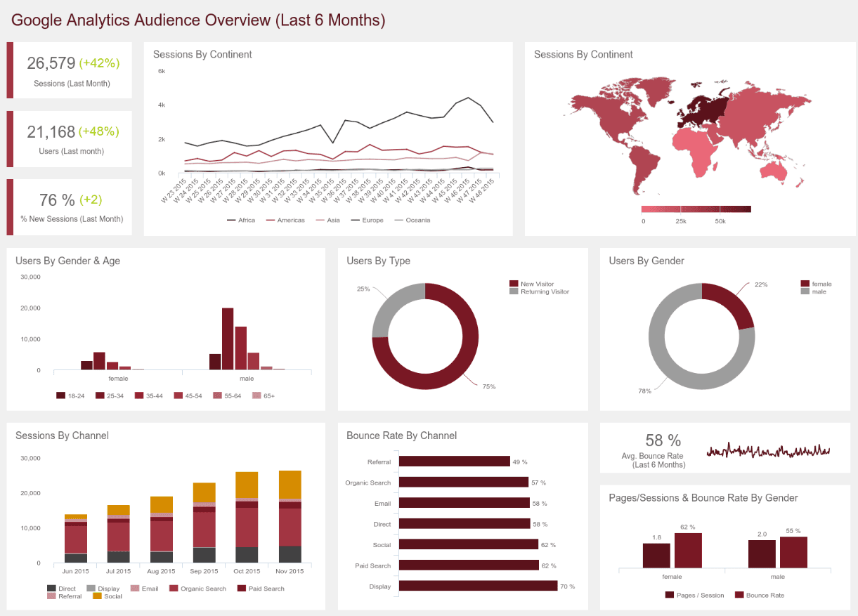This screenshot has width=858, height=616.
Task: Select the Social 62 % bounce bar
Action: click(x=469, y=544)
